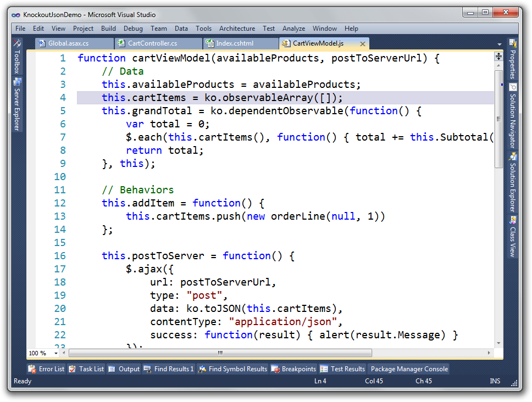Click the editor split-window handle icon
Screen dimensions: 532x402
click(498, 56)
